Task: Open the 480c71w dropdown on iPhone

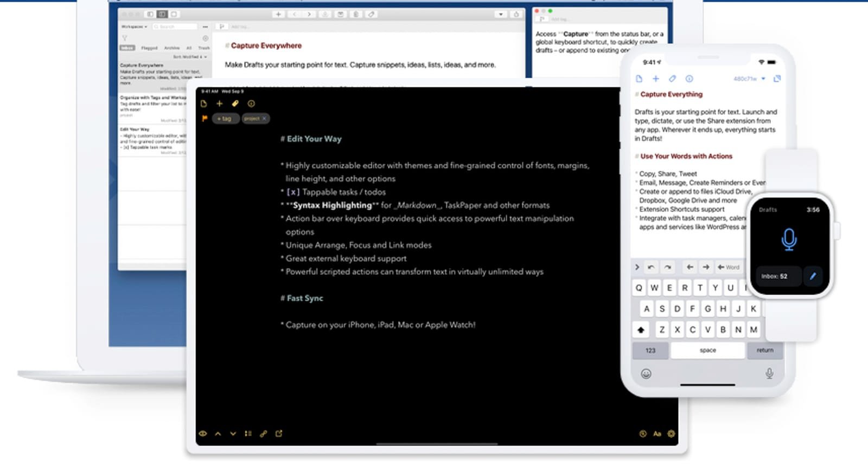Action: (x=749, y=79)
